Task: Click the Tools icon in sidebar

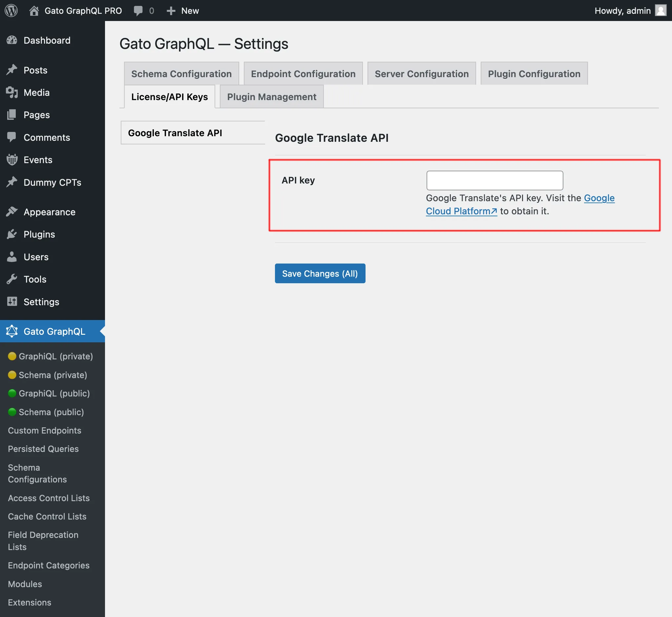Action: pyautogui.click(x=12, y=279)
